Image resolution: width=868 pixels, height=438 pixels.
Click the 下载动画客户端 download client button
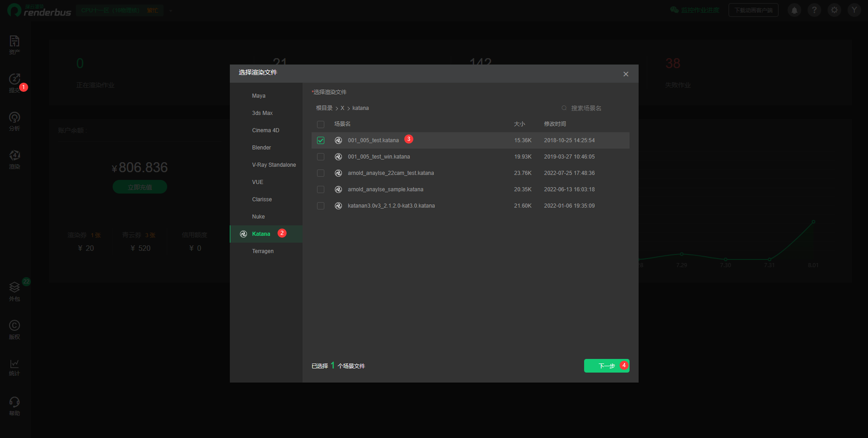coord(754,10)
